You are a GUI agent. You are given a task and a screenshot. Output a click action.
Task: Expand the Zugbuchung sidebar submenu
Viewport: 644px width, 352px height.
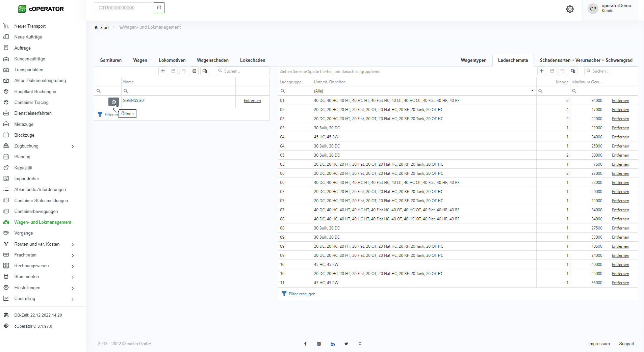pyautogui.click(x=73, y=146)
